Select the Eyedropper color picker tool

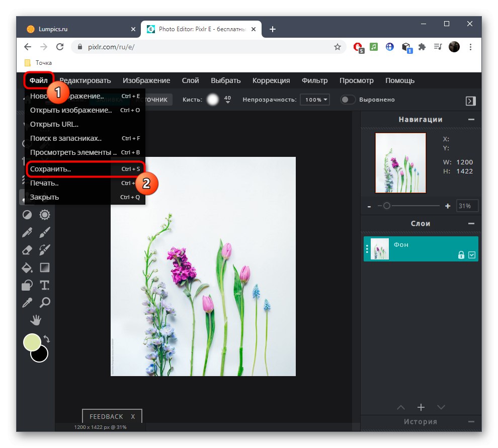(x=27, y=303)
